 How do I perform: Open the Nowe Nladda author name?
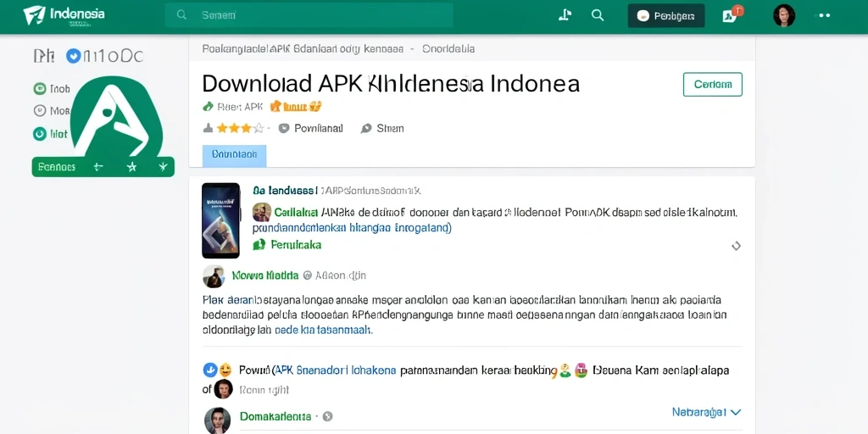265,275
